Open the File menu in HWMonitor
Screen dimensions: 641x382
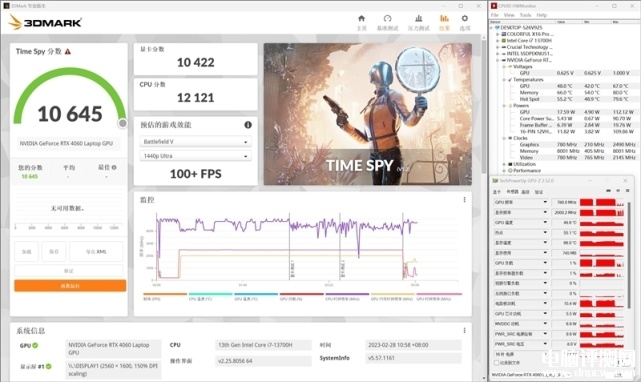tap(495, 15)
